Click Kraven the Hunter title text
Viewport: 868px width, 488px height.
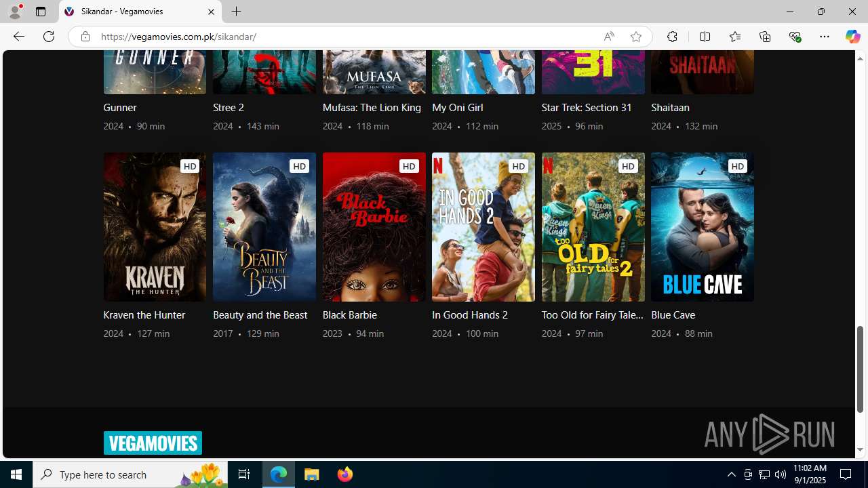click(144, 315)
